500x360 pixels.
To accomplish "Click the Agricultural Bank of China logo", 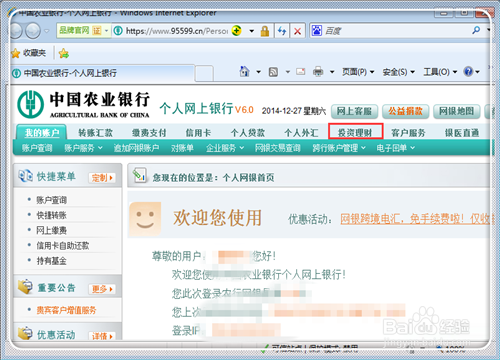I will click(x=31, y=105).
